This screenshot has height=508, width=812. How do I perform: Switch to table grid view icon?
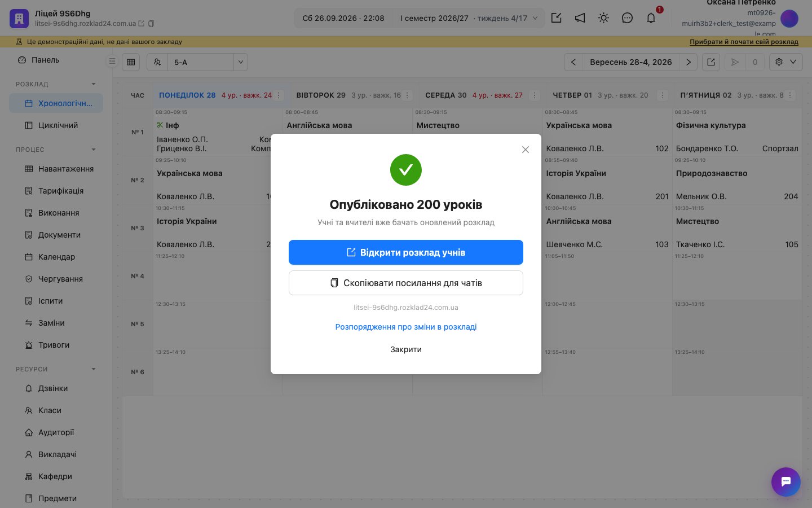click(x=131, y=62)
